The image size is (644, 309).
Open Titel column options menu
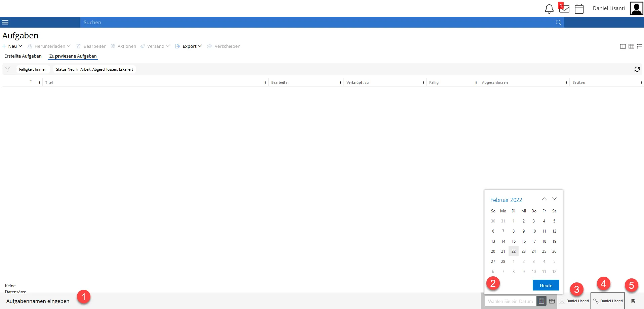[265, 82]
